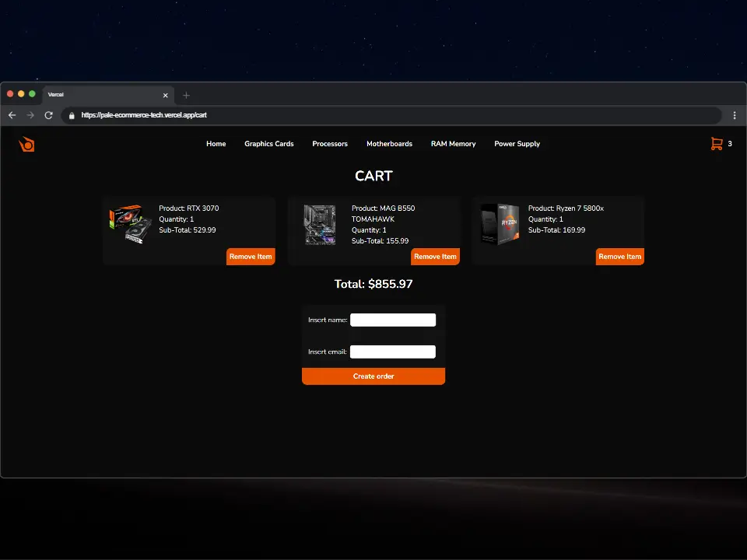Click the MAG B550 motherboard image
Screen dimensions: 747x560
[x=320, y=225]
